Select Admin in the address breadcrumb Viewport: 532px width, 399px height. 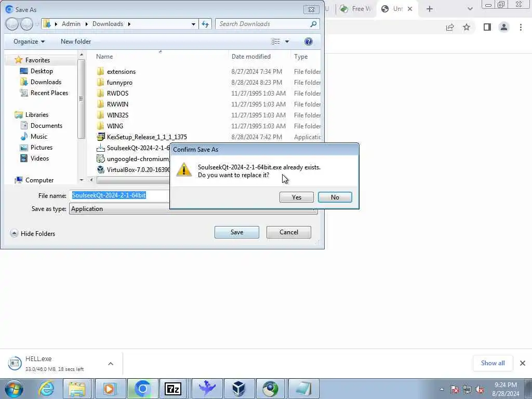click(71, 24)
